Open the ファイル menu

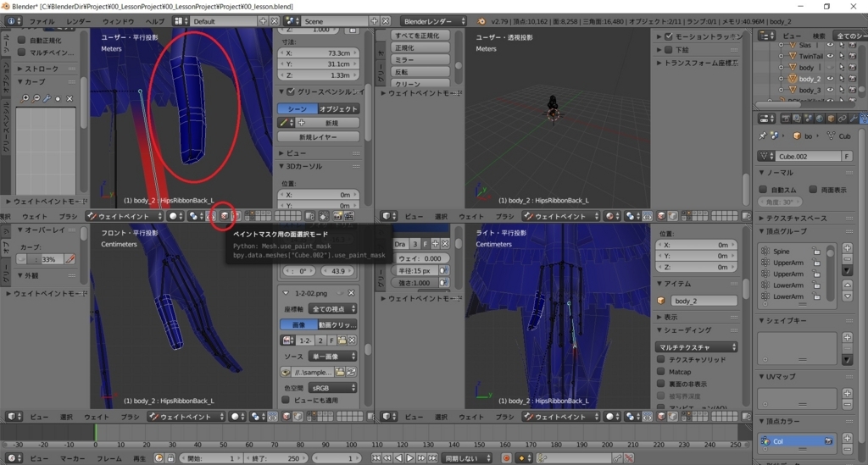coord(42,21)
